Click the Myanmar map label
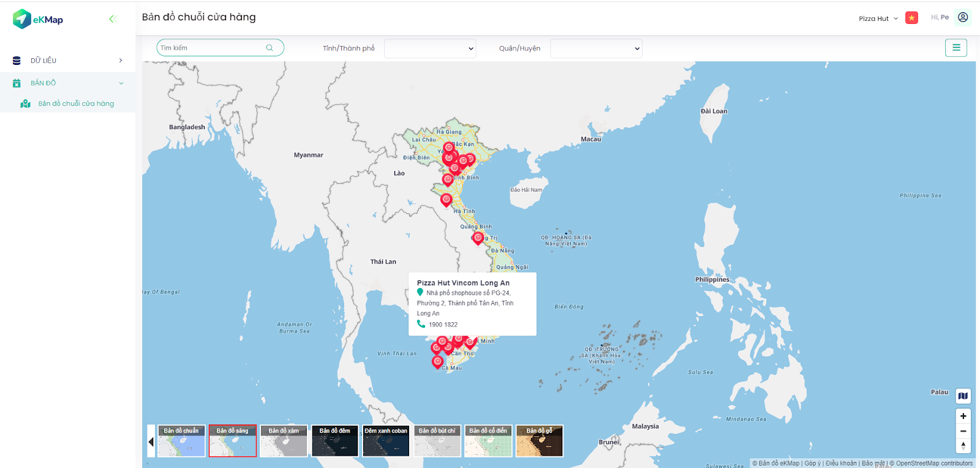Screen dimensions: 980x468 (309, 155)
